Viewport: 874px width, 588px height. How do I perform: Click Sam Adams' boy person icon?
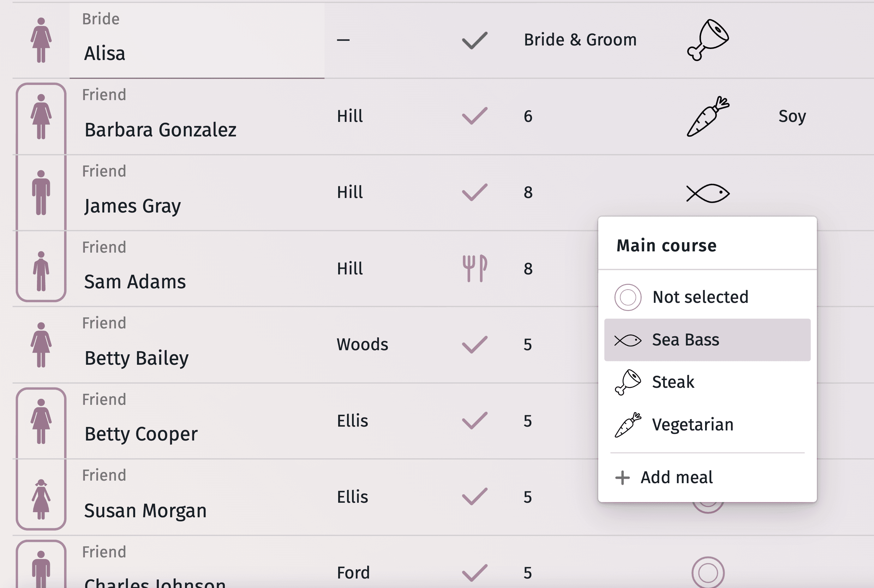tap(41, 271)
